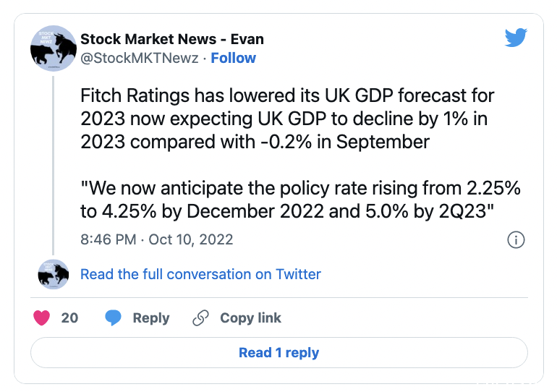
Task: Select the Reply text label
Action: click(151, 318)
